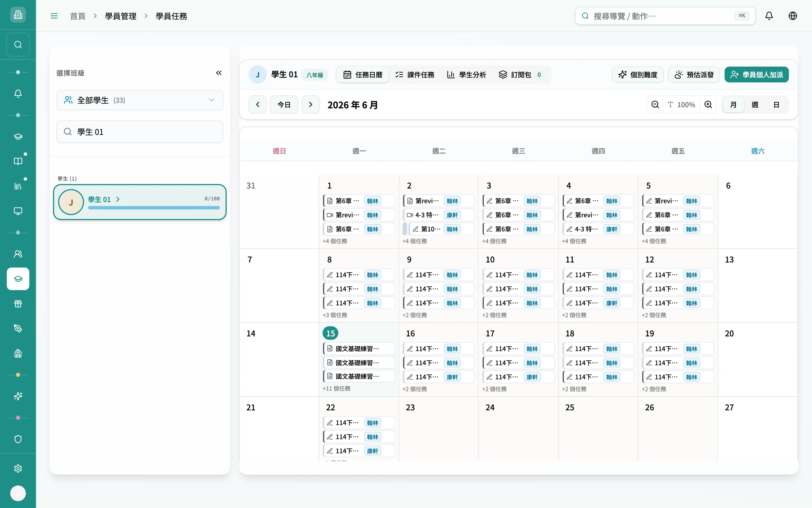
Task: Click the 學員個人加派 button
Action: (757, 75)
